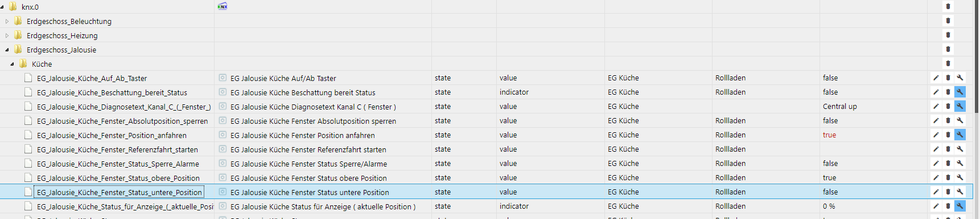Collapse the Erdgeschoss_Jalousie folder

7,50
